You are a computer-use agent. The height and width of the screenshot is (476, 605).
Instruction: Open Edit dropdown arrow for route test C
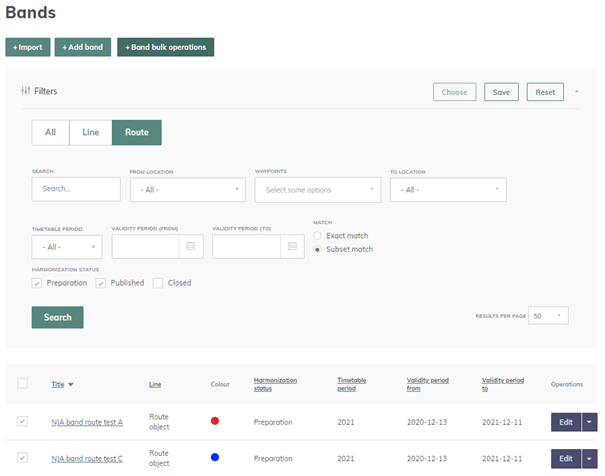(589, 458)
